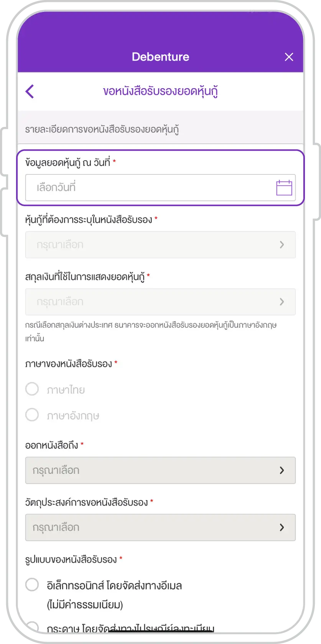The image size is (321, 644).
Task: Click the ขอหนังสือรับรองยอดหุ้นกู้ page title
Action: (160, 92)
